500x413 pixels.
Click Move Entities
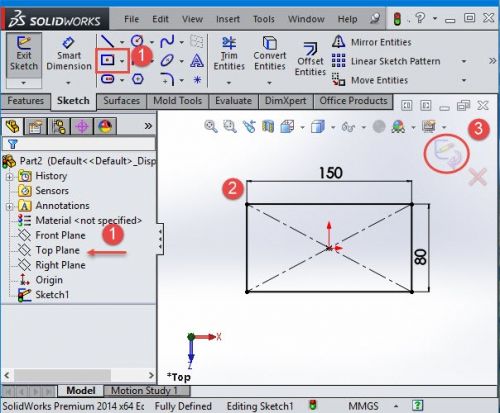[x=370, y=80]
